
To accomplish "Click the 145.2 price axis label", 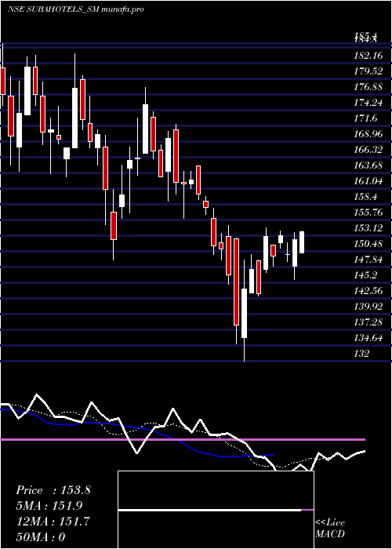I will (x=366, y=275).
